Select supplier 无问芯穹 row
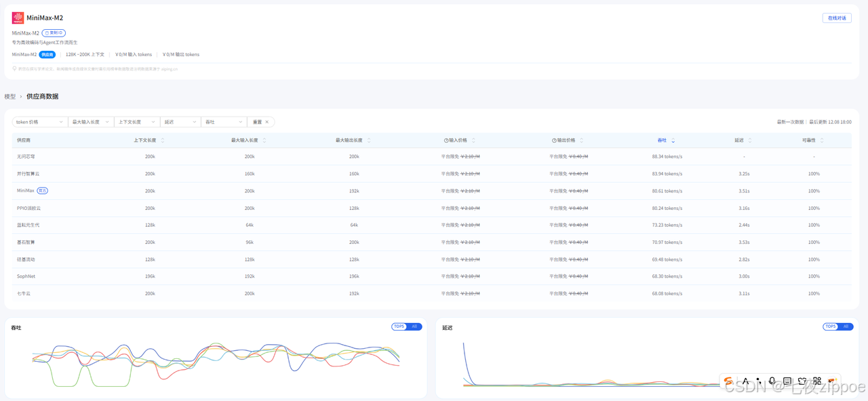The height and width of the screenshot is (401, 868). pos(432,156)
